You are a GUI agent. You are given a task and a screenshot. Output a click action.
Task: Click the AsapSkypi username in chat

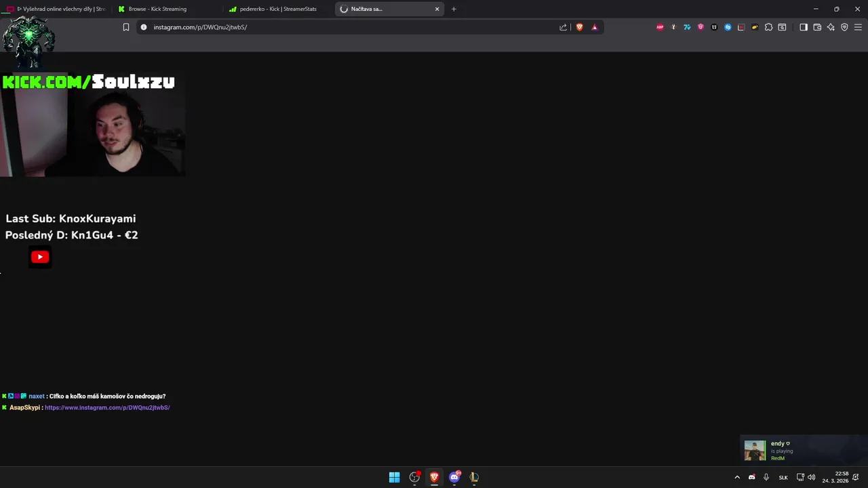pos(24,407)
